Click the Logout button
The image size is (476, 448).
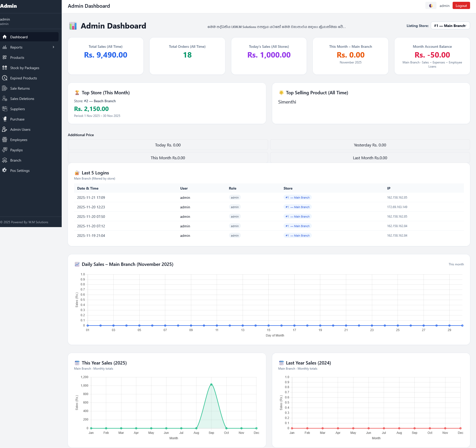tap(461, 5)
